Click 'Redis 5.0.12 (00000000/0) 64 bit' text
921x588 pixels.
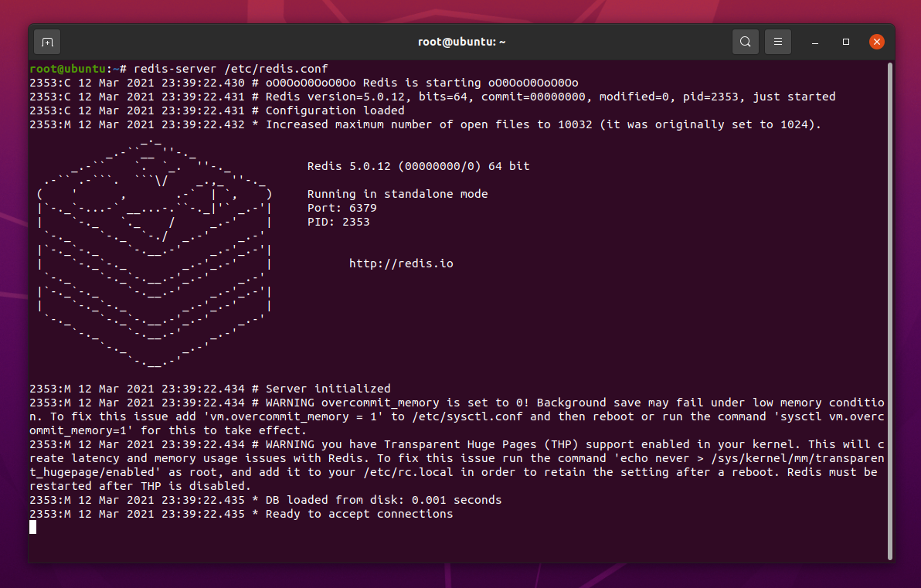[418, 166]
